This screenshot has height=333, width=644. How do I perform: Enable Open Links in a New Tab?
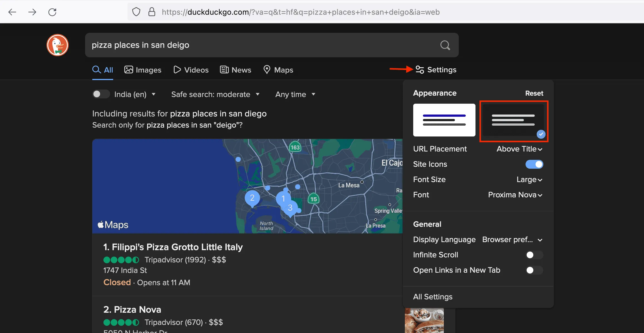coord(534,270)
